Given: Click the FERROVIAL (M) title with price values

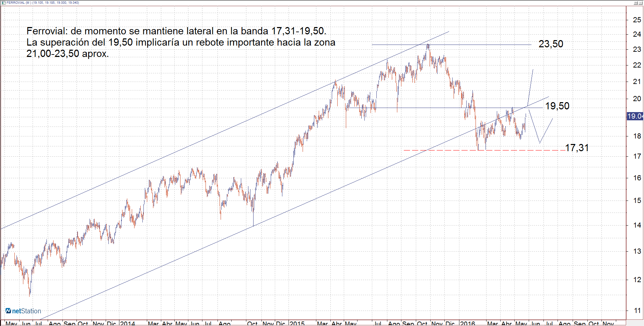Looking at the screenshot, I should click(43, 3).
